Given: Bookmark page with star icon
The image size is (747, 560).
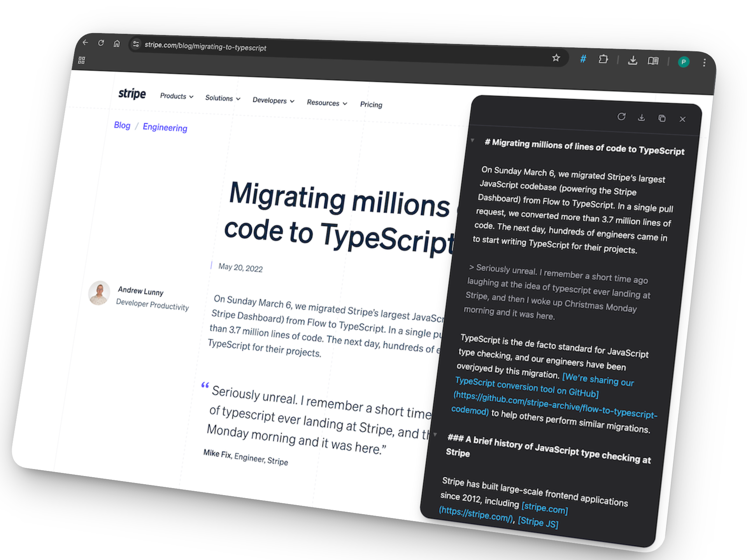Looking at the screenshot, I should [556, 58].
